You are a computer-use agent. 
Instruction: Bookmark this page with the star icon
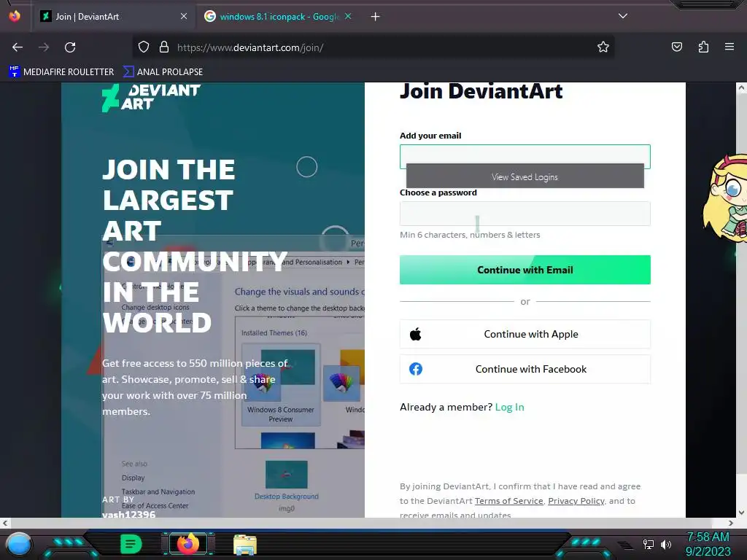tap(603, 47)
